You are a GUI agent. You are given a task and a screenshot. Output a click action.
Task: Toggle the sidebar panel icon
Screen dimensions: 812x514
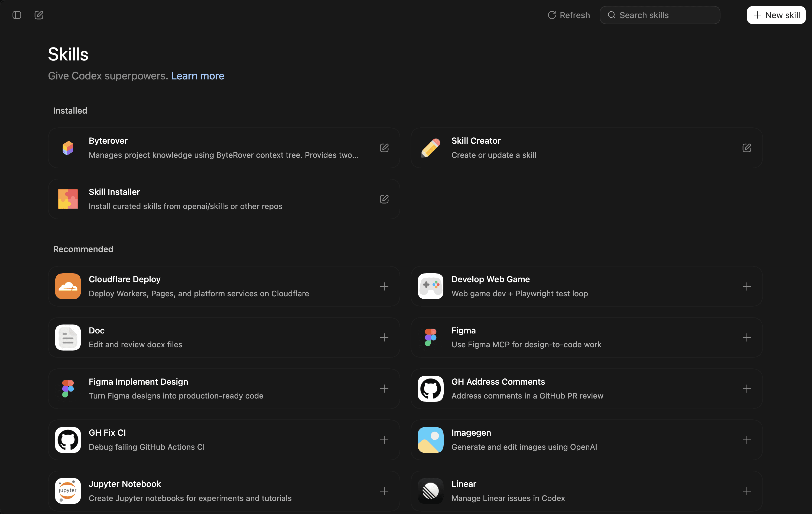[17, 15]
